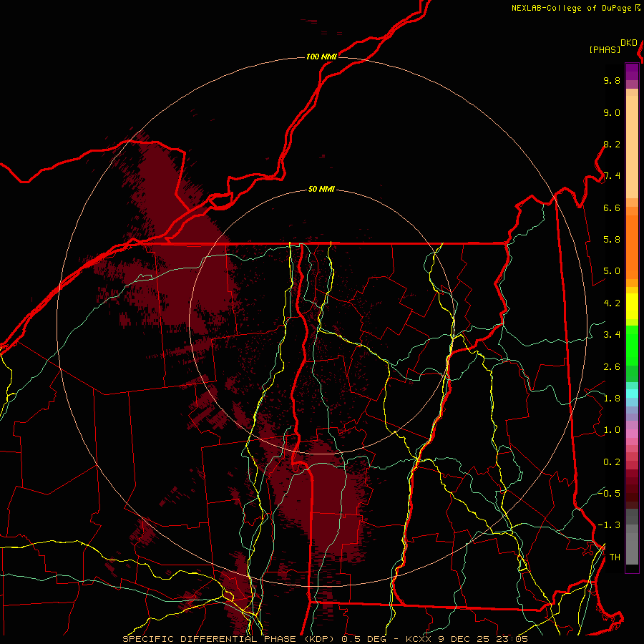Screen dimensions: 644x644
Task: Click the 9.0 value on the color scale
Action: click(x=612, y=113)
